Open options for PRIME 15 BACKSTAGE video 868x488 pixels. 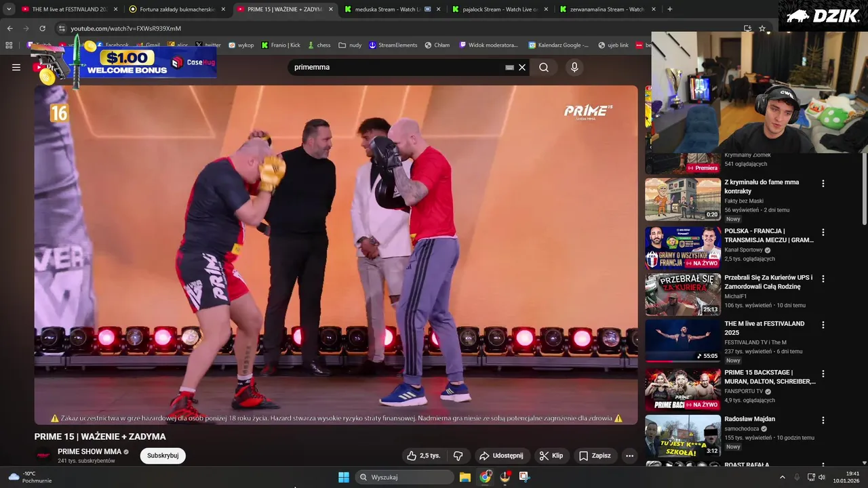tap(823, 374)
